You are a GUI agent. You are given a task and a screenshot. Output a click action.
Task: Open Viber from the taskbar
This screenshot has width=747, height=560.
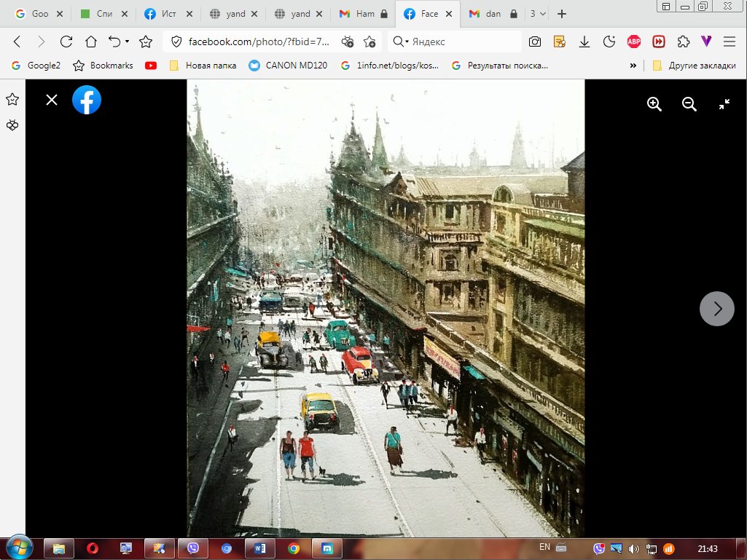(193, 548)
